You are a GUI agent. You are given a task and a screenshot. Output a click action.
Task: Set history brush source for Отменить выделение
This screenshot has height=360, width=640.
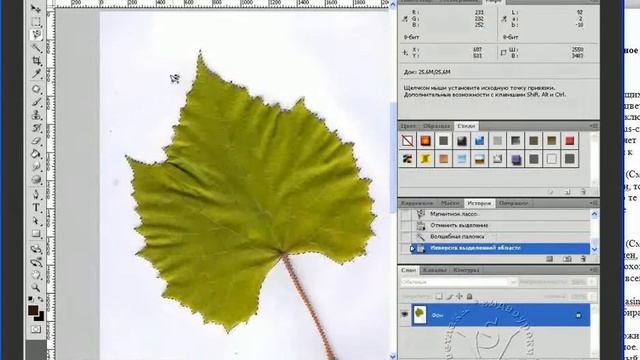click(405, 225)
